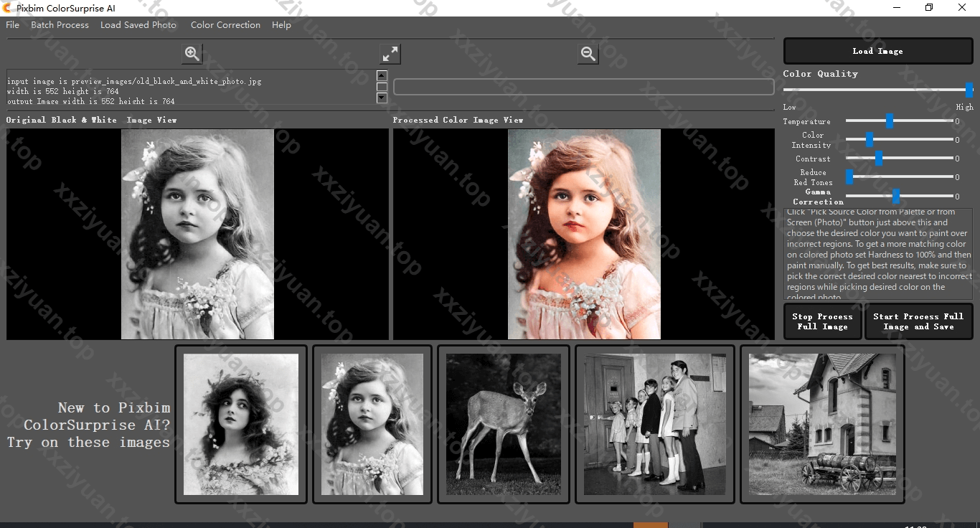Image resolution: width=980 pixels, height=528 pixels.
Task: Click Stop Process Full Image button
Action: click(822, 321)
